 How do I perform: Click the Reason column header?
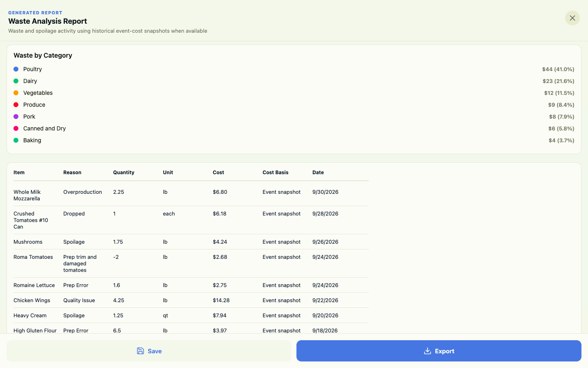72,173
